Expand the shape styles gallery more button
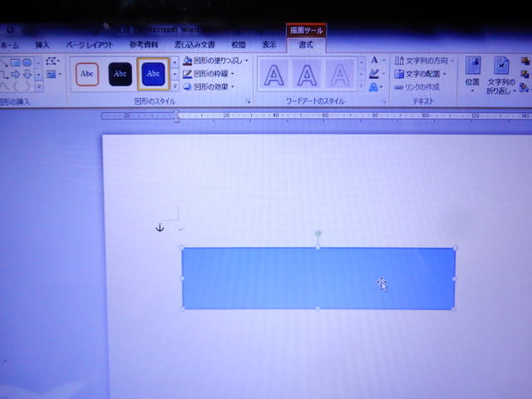 click(x=175, y=86)
